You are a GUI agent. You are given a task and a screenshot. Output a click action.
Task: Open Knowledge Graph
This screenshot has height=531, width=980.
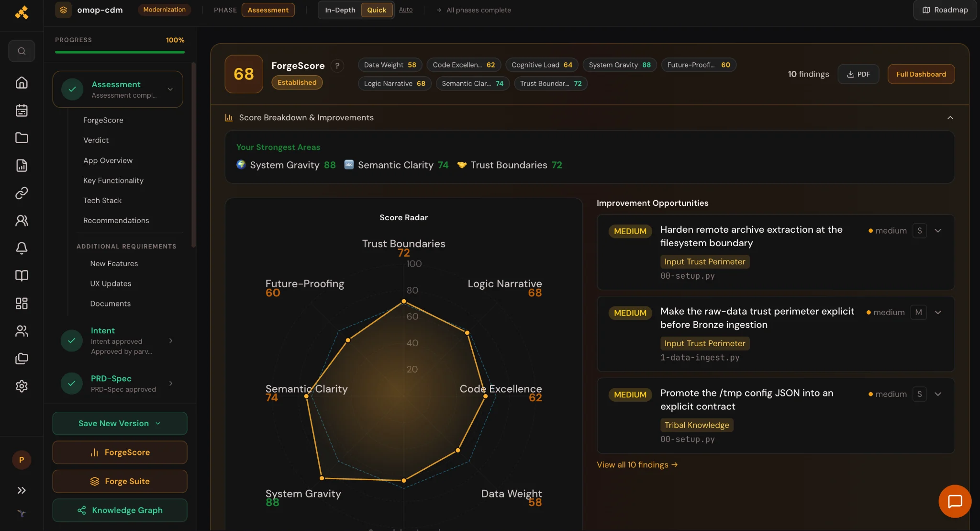pyautogui.click(x=120, y=510)
